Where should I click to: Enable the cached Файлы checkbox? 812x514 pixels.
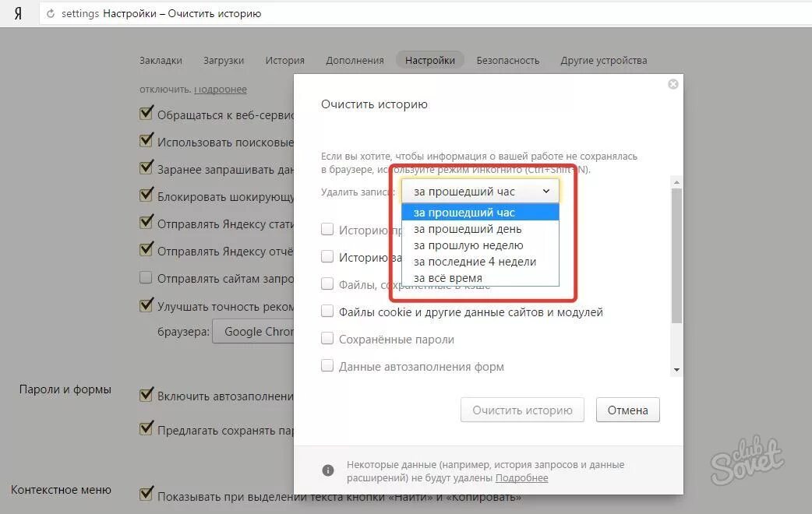[x=327, y=283]
